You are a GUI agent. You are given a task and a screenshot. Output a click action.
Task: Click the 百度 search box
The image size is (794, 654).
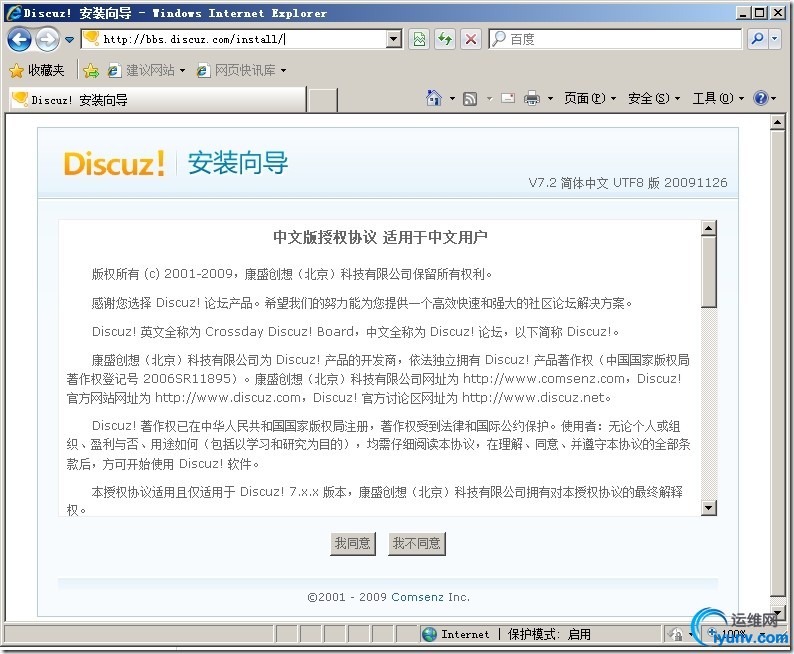(615, 39)
